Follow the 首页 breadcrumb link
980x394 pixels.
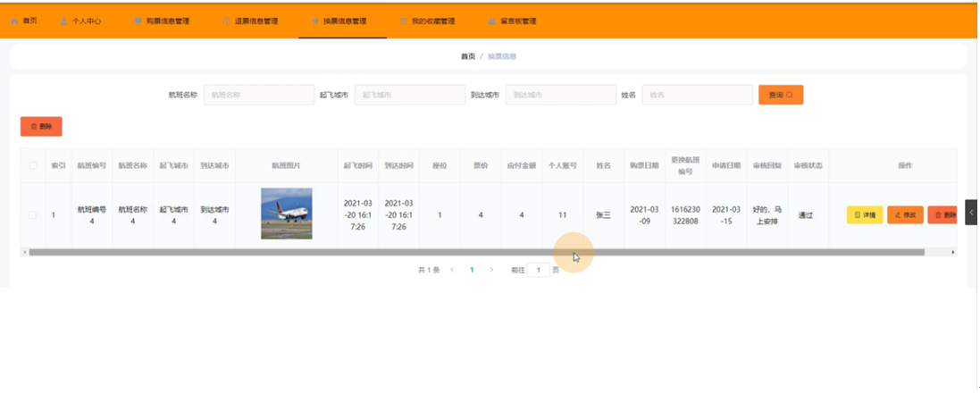tap(468, 56)
